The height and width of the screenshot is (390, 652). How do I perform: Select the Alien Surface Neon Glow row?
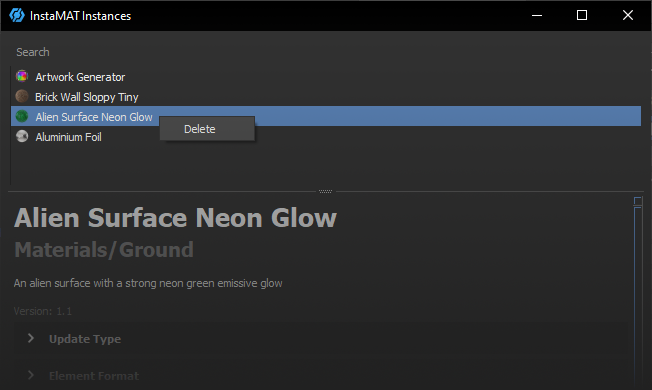[326, 116]
